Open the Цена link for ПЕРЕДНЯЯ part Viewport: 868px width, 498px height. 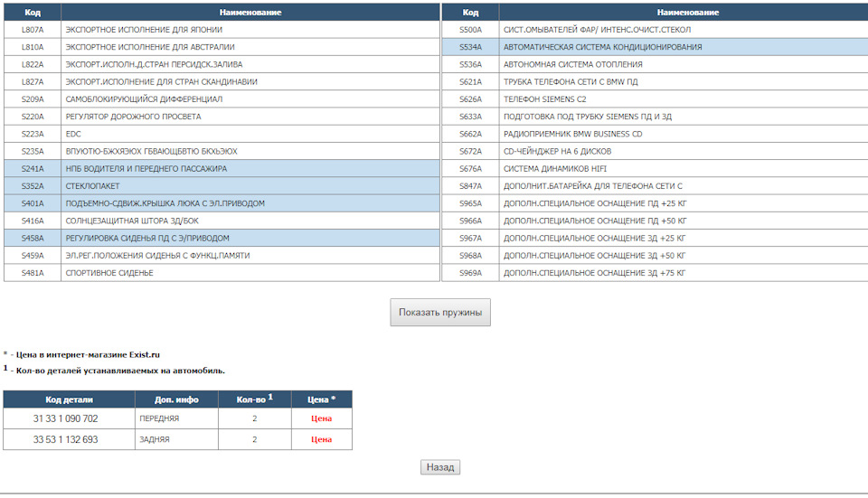[x=321, y=418]
